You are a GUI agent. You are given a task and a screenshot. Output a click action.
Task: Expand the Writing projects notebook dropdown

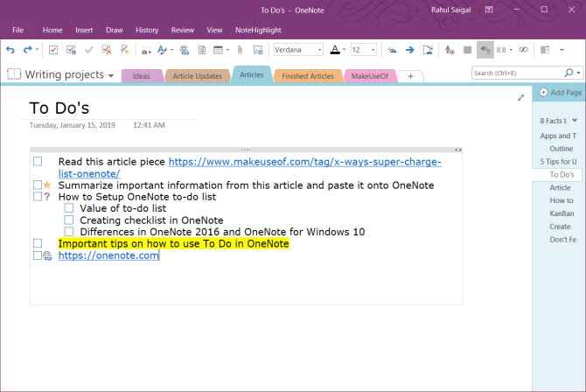click(x=111, y=76)
